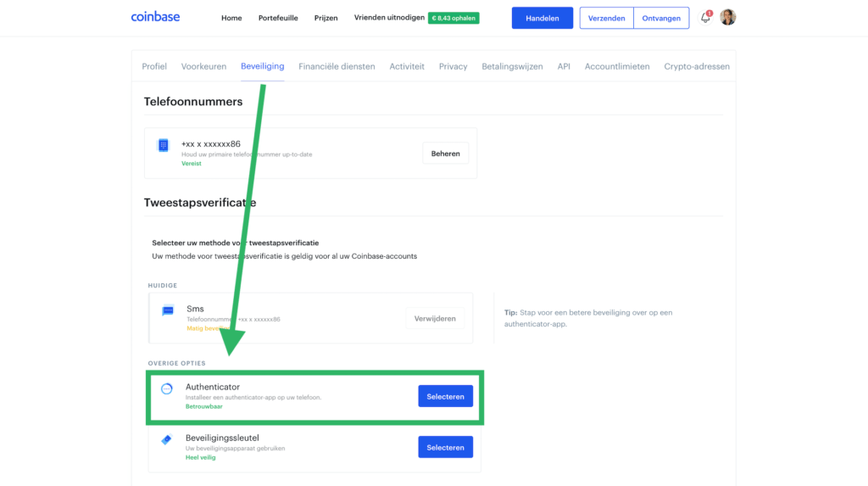This screenshot has width=868, height=486.
Task: Click the green Betrouwbaar label
Action: [x=203, y=406]
